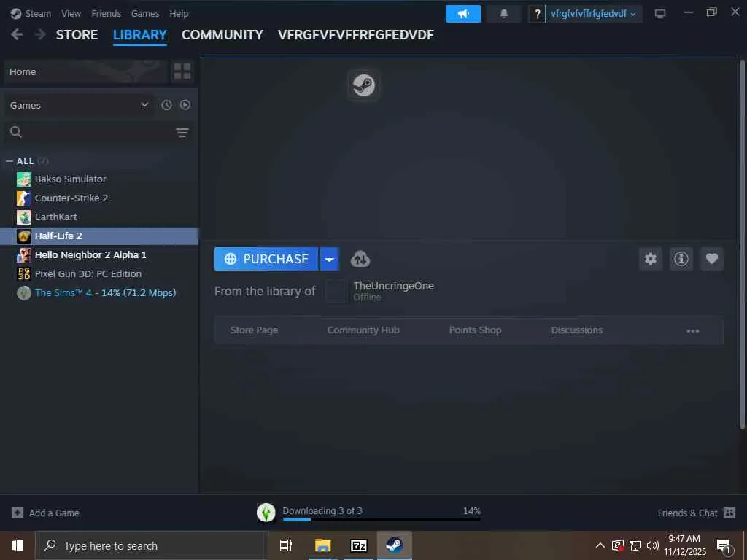This screenshot has width=747, height=560.
Task: Click the Steam taskbar icon
Action: (x=395, y=545)
